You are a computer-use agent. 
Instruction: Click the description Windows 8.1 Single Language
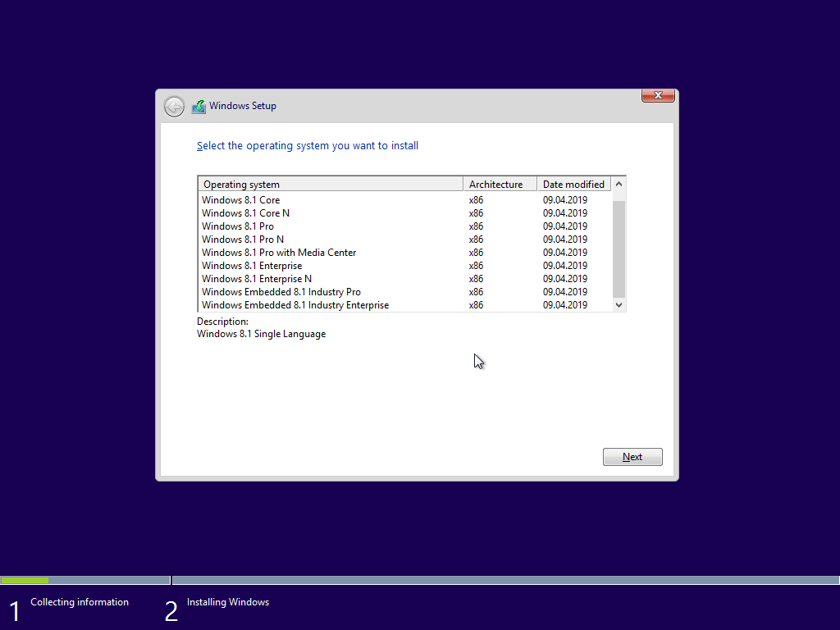pyautogui.click(x=261, y=334)
